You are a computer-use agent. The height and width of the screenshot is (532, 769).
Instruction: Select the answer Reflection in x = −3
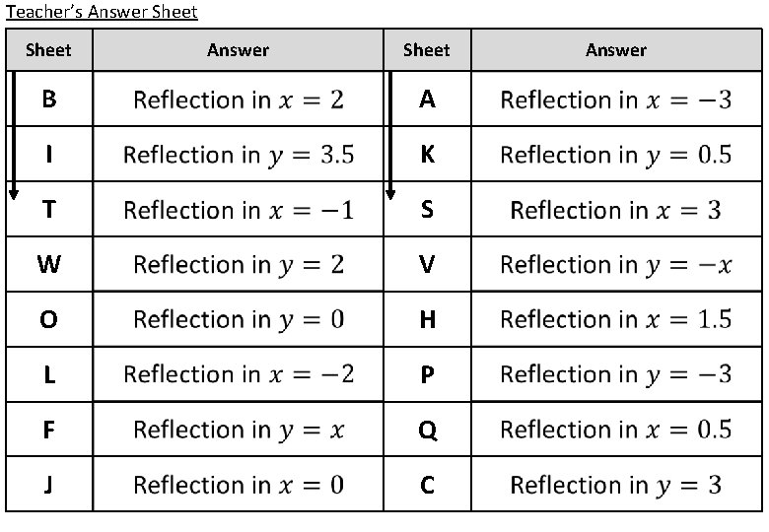[616, 100]
